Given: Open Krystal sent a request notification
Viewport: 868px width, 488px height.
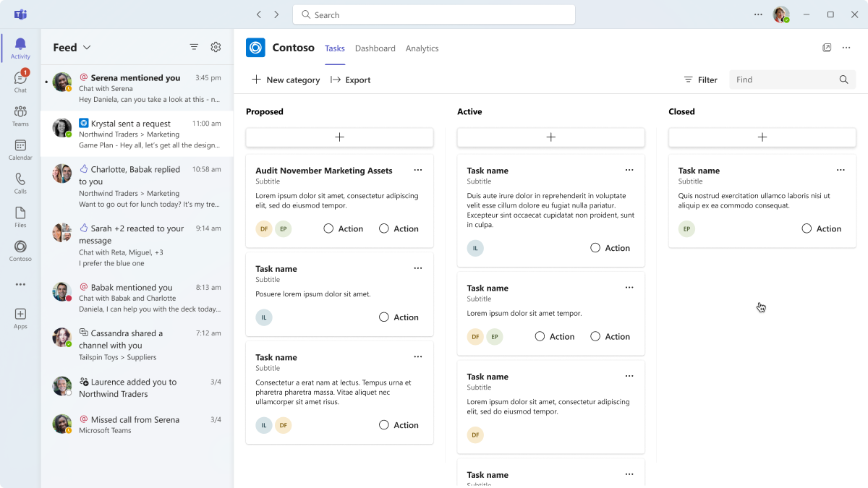Looking at the screenshot, I should (x=137, y=134).
